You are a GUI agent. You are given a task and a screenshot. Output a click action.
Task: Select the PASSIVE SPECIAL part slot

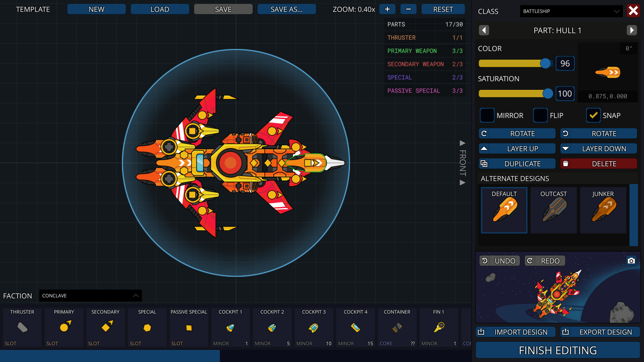(x=189, y=327)
